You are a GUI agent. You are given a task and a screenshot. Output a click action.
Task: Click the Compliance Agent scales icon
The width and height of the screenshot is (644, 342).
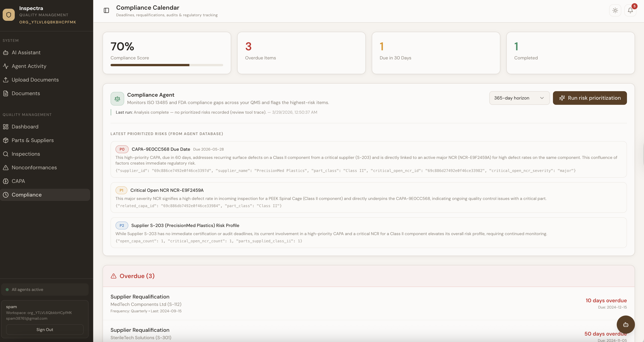pyautogui.click(x=117, y=99)
